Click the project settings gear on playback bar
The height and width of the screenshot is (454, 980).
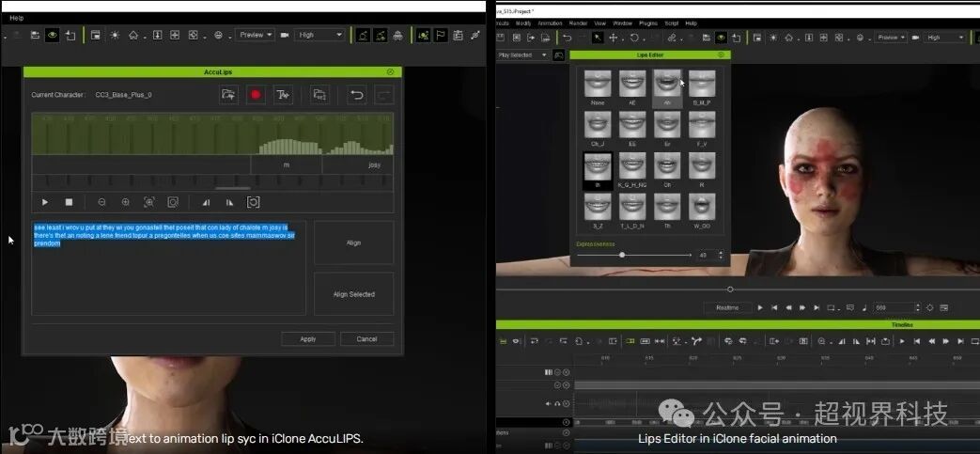point(929,307)
